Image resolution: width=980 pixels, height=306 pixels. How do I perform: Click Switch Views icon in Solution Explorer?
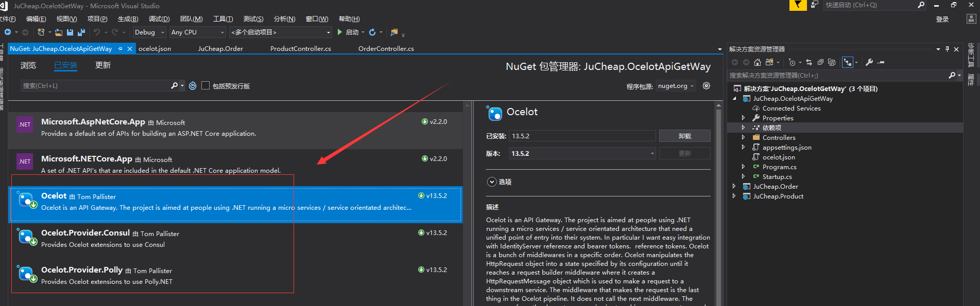(x=769, y=62)
